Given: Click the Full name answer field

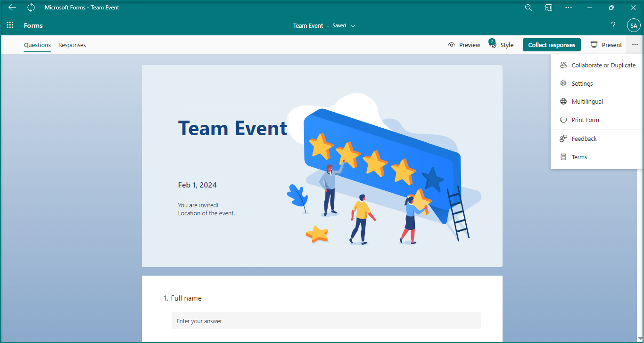Looking at the screenshot, I should tap(326, 321).
